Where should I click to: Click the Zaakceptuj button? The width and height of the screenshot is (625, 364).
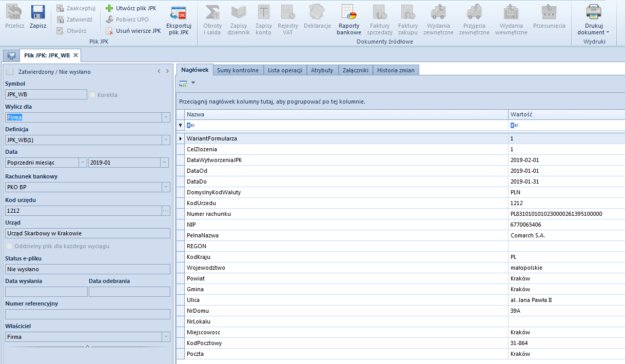point(76,9)
